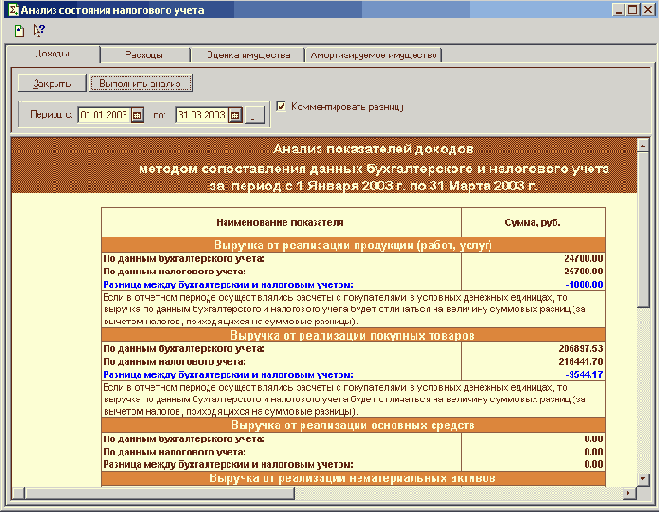Click the context help pointer icon
This screenshot has height=512, width=659.
tap(39, 30)
